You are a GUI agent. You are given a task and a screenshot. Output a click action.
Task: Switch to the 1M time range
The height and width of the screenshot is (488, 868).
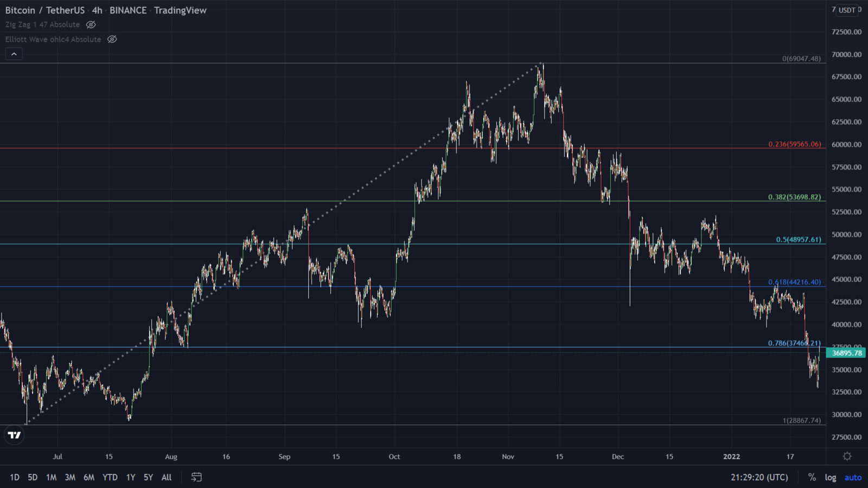[x=51, y=477]
